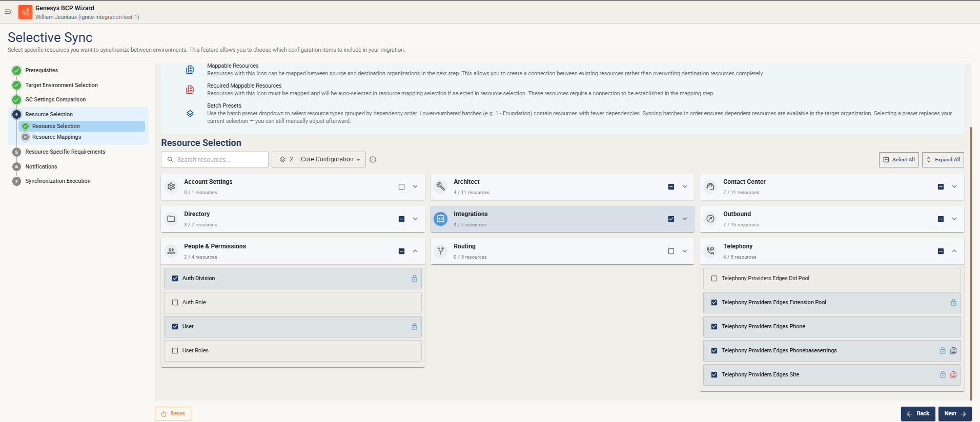Click the Telephony phone icon
Image resolution: width=980 pixels, height=422 pixels.
[710, 251]
